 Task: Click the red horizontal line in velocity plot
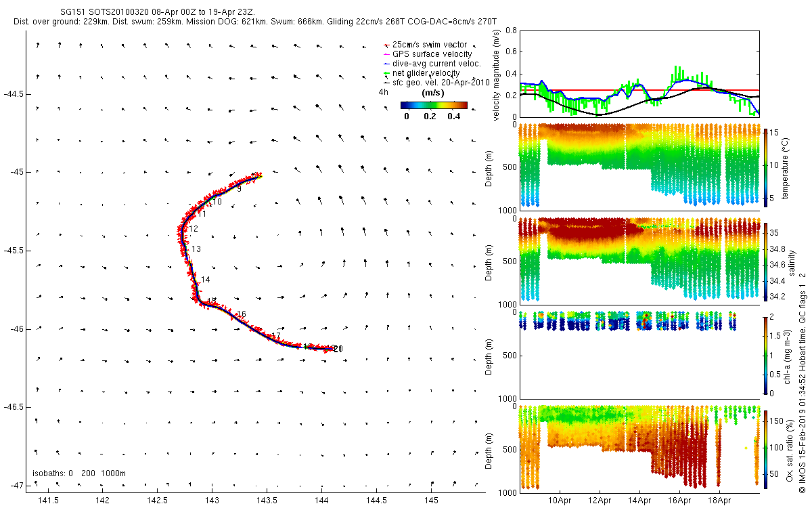point(639,90)
